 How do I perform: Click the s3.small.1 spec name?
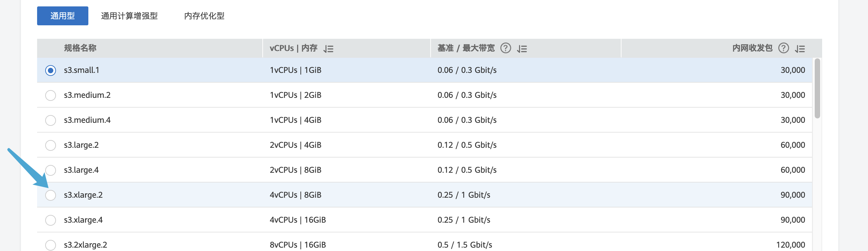tap(82, 70)
